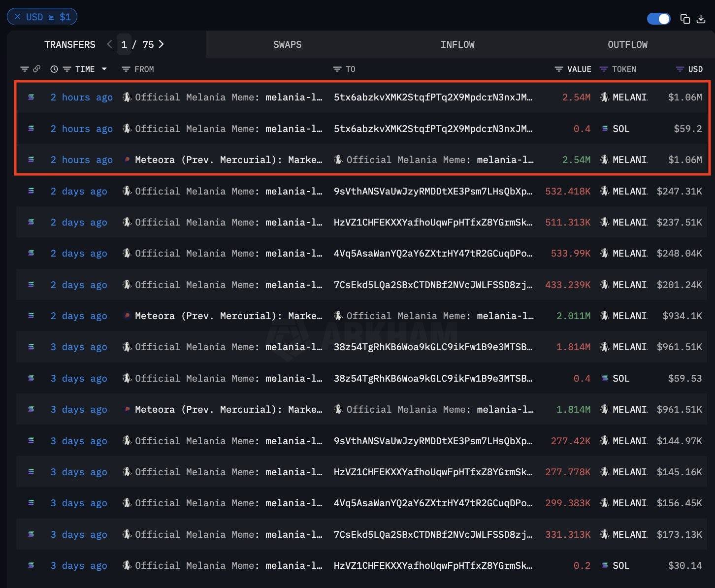Click Solana icon on the $59.53 row

tap(31, 378)
